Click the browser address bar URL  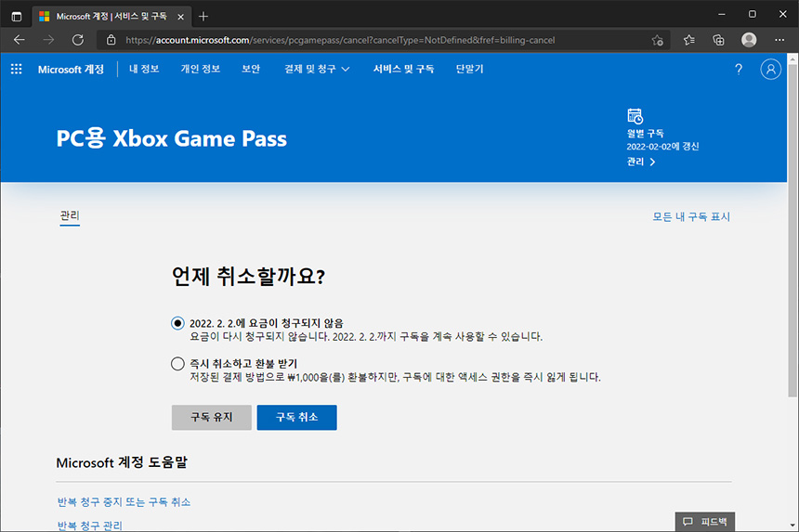[340, 40]
